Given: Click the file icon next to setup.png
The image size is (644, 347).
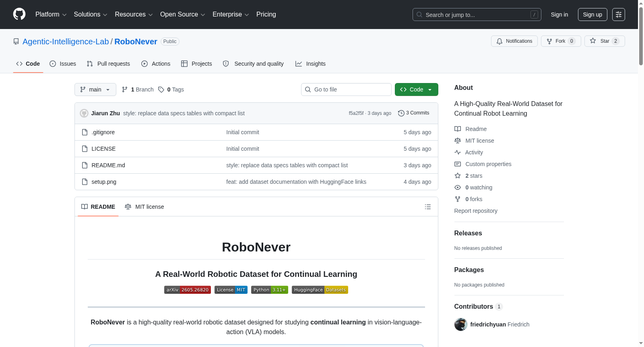Looking at the screenshot, I should pos(85,182).
